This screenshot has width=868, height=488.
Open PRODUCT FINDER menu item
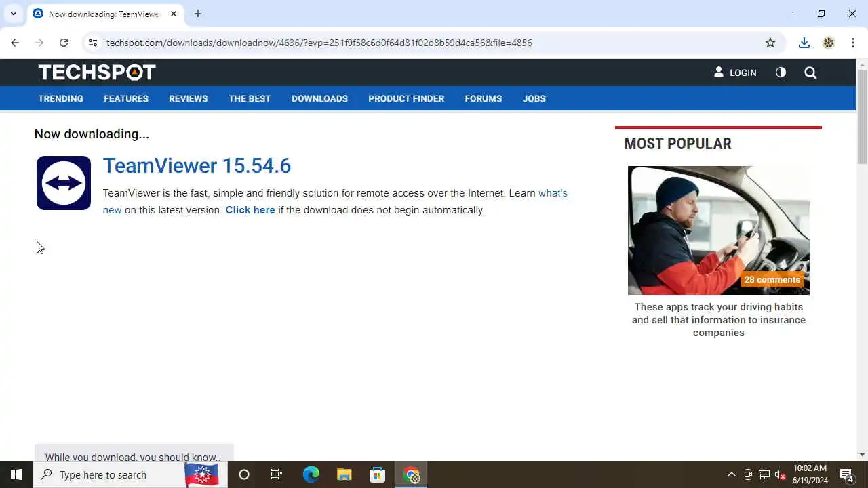tap(406, 98)
